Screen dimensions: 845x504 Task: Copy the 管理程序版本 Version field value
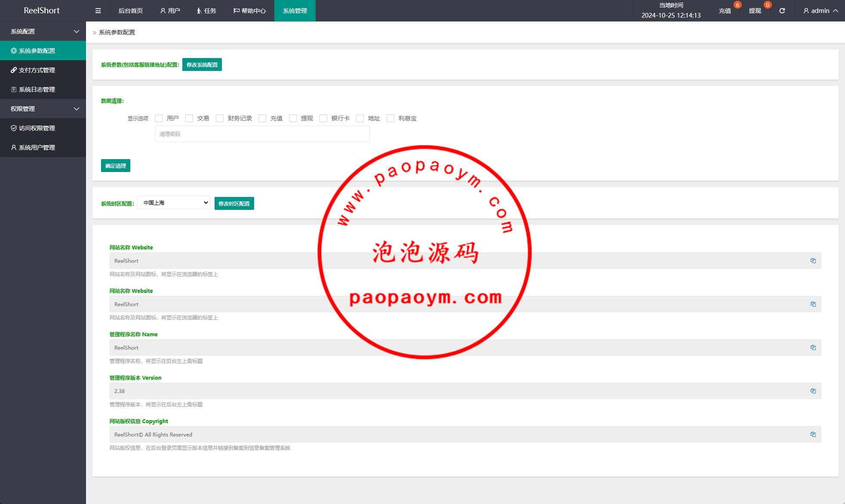click(x=813, y=391)
